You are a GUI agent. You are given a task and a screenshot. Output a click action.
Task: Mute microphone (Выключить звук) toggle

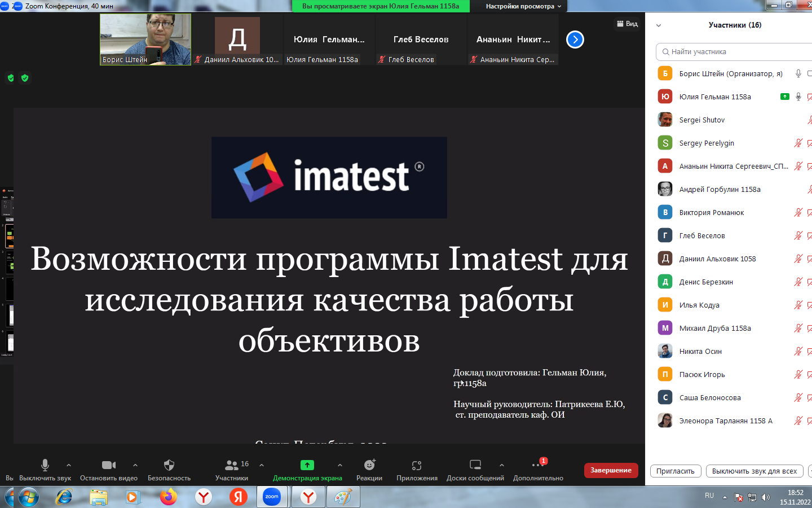[45, 465]
